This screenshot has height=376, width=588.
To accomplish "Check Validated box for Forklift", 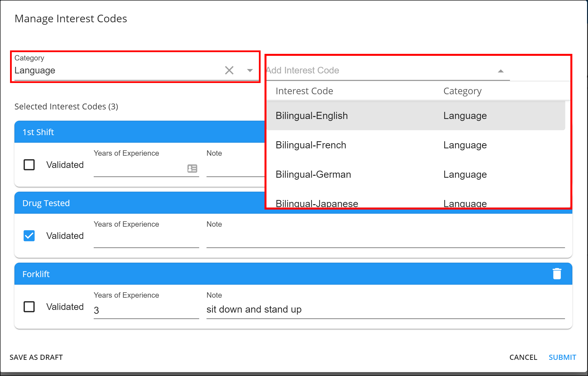I will coord(29,307).
